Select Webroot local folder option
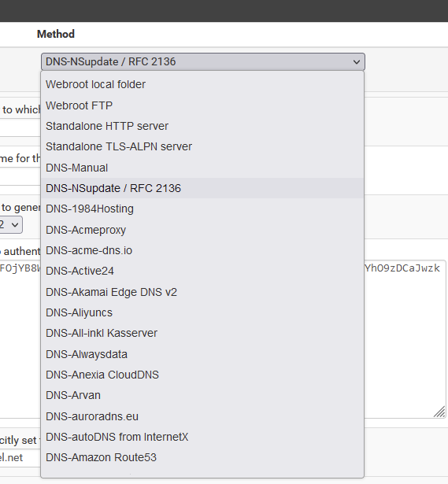The image size is (448, 484). coord(202,84)
